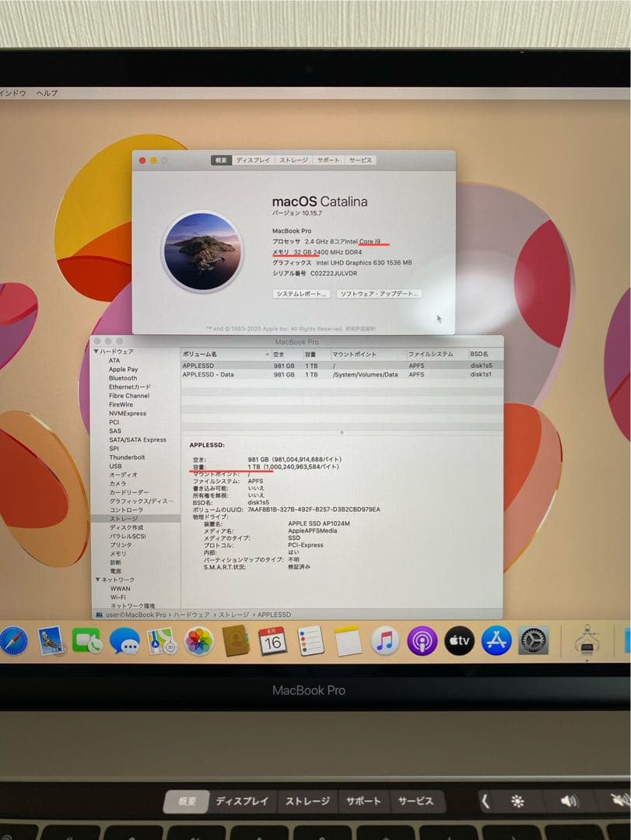Select Apple Pay in sidebar
The image size is (631, 840).
click(123, 369)
